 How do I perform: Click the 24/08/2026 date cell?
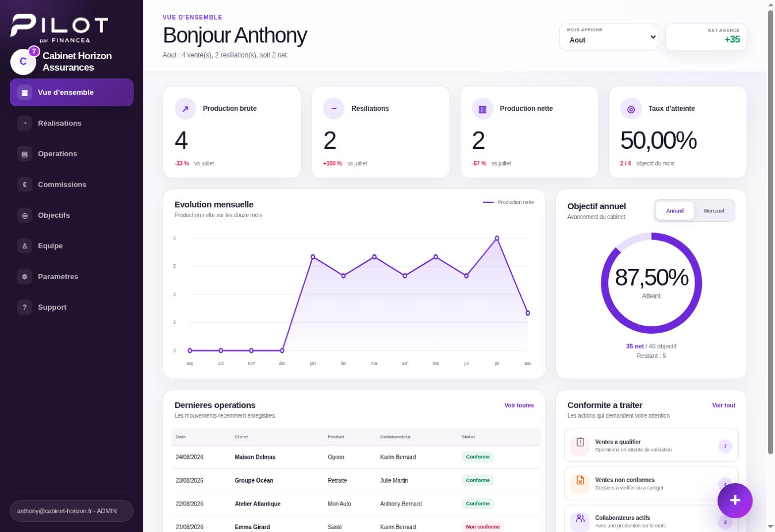point(190,457)
